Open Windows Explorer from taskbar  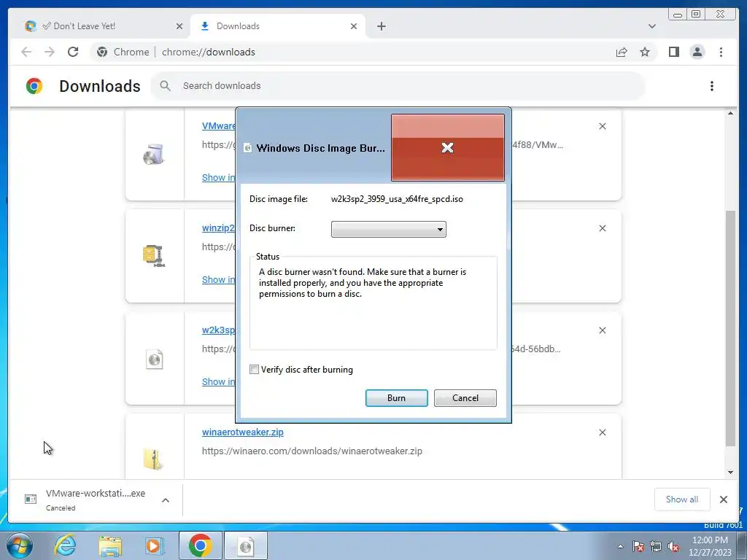coord(110,545)
